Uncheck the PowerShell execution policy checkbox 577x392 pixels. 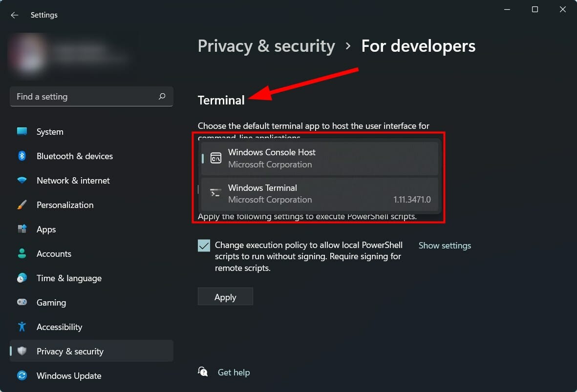click(x=204, y=246)
